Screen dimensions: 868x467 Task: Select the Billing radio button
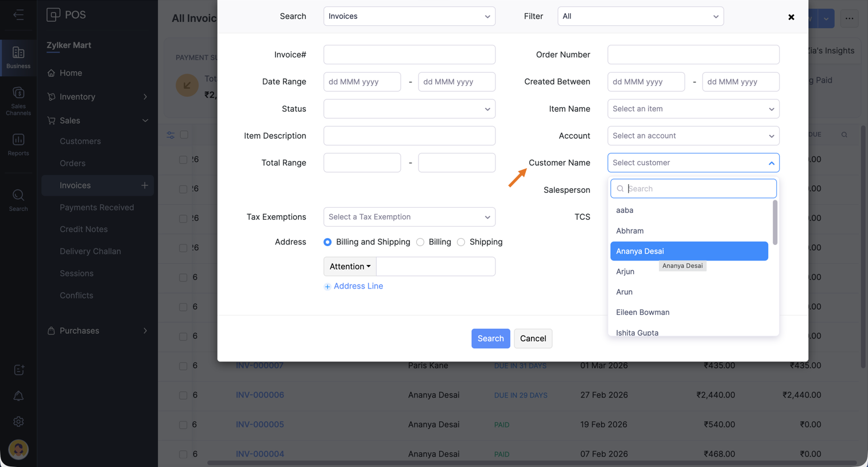point(420,242)
